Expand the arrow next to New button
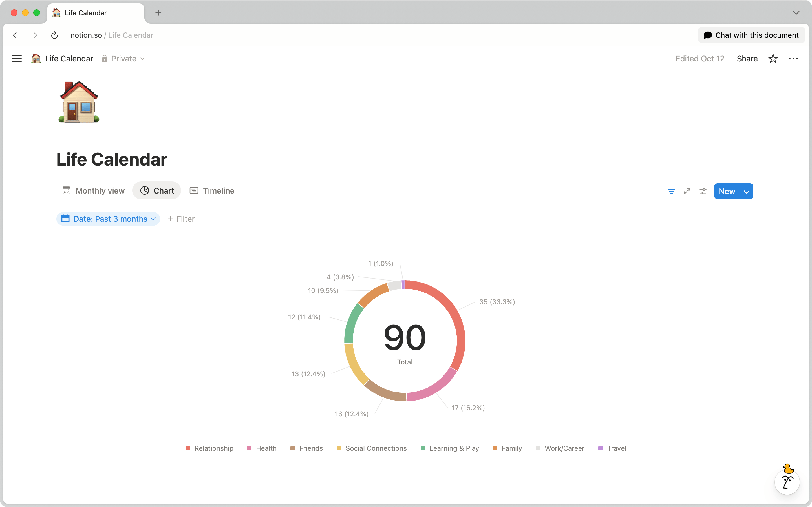This screenshot has height=507, width=812. tap(747, 192)
